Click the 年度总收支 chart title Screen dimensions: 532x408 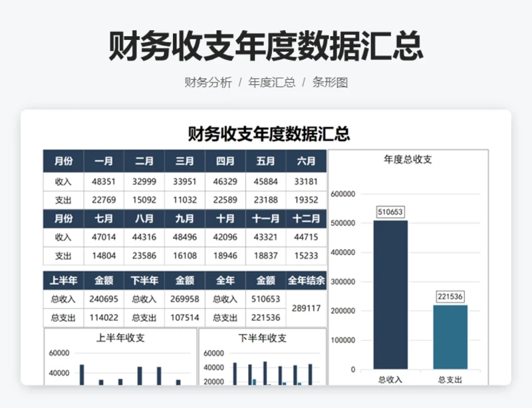[x=408, y=159]
